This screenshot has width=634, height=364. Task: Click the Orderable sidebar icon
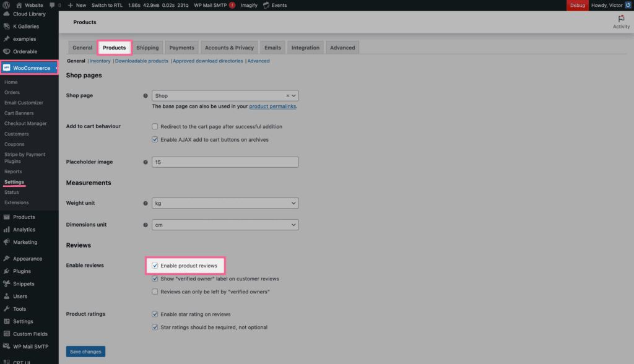pos(6,51)
